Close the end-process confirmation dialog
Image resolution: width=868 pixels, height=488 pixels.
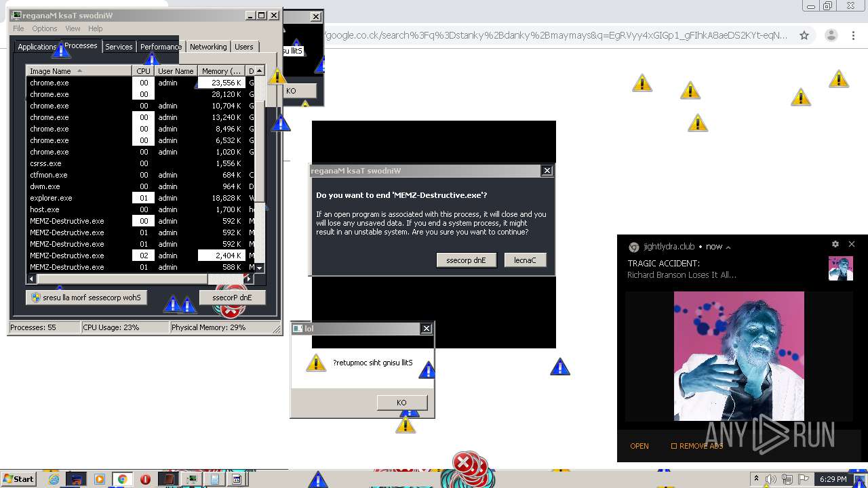pos(547,171)
